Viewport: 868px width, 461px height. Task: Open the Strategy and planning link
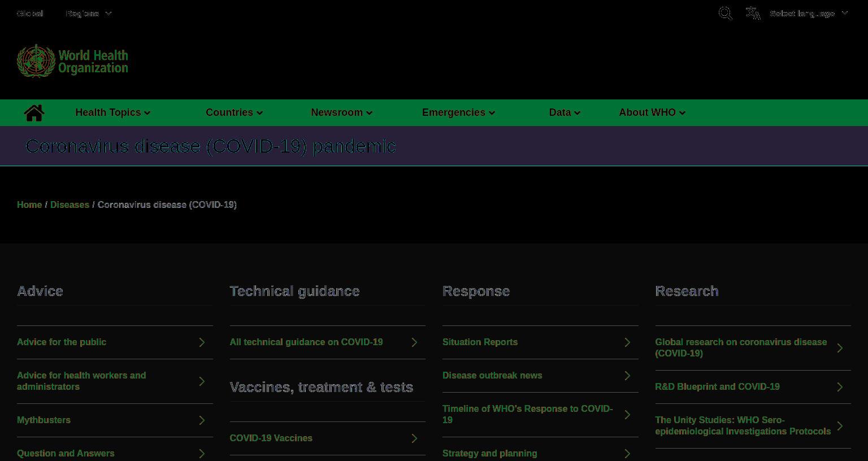490,453
